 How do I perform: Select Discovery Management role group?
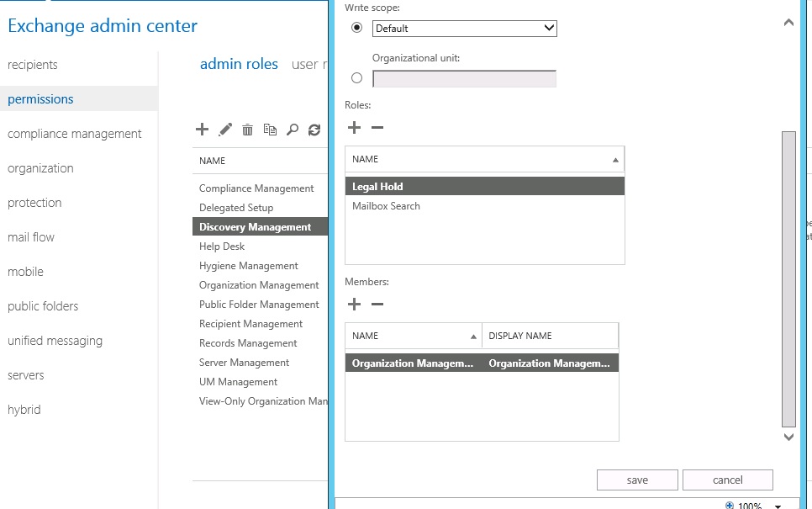tap(260, 226)
